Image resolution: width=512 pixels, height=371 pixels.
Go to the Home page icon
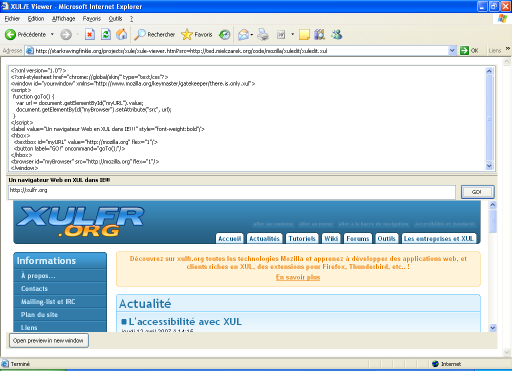[x=122, y=34]
